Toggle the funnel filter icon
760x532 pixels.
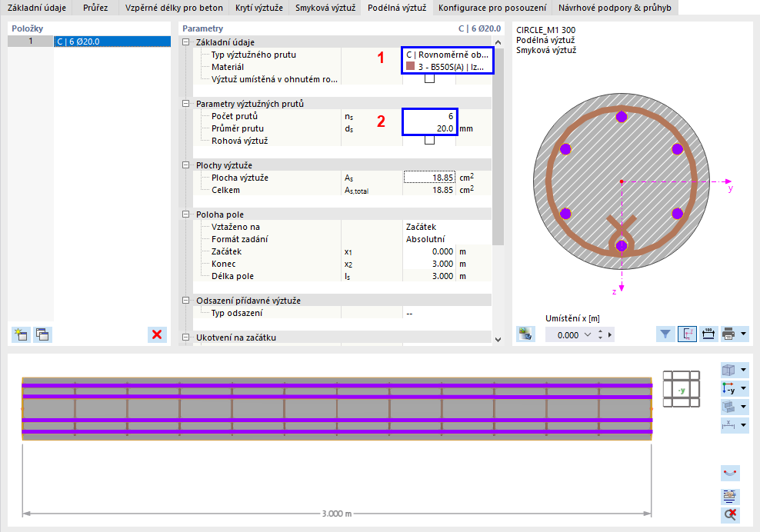[x=665, y=334]
